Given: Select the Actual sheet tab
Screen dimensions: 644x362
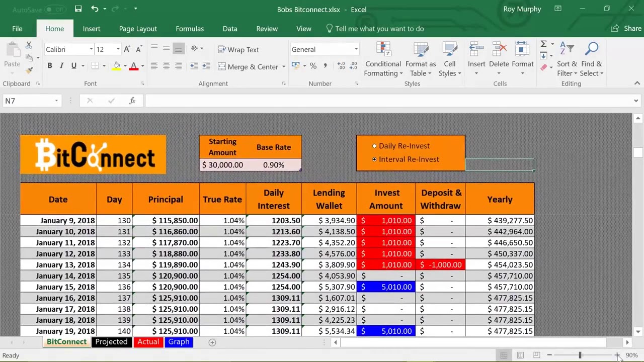Looking at the screenshot, I should click(148, 342).
